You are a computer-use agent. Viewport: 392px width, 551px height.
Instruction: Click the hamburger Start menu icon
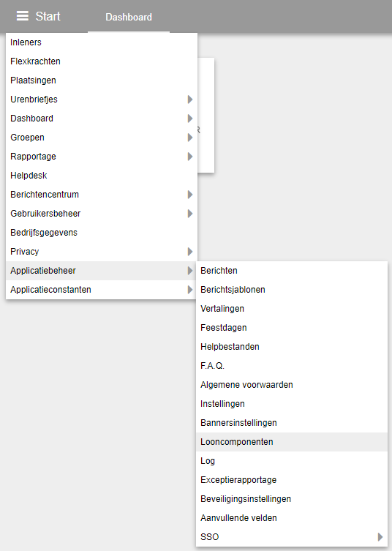23,16
